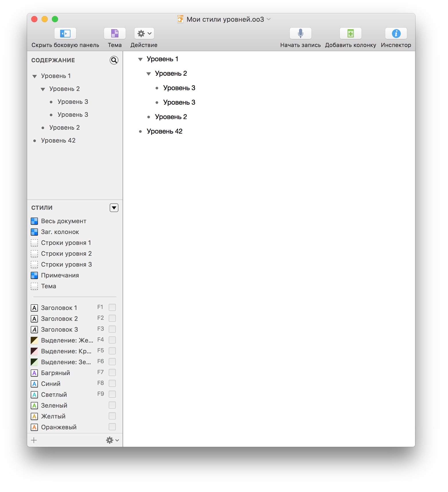The height and width of the screenshot is (492, 448).
Task: Open the Инспектор info icon
Action: pos(396,34)
